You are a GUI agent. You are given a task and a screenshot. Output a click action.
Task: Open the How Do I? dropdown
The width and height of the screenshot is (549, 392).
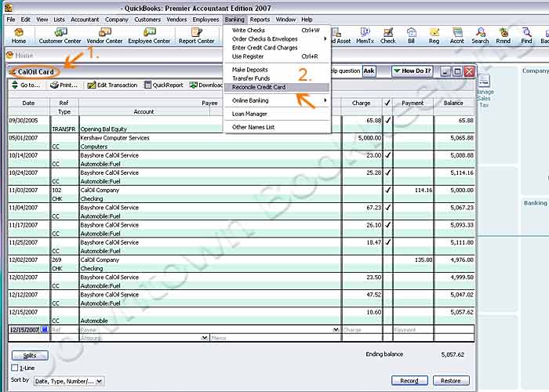tap(412, 71)
